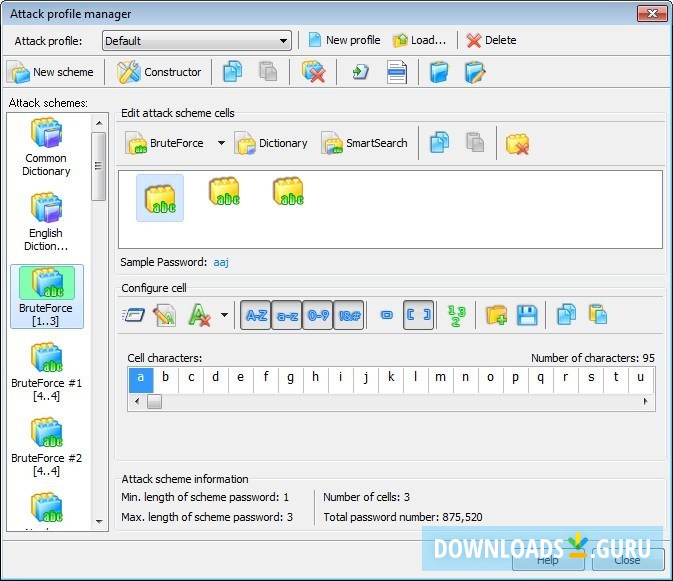
Task: Close the Attack profile manager window
Action: 652,13
